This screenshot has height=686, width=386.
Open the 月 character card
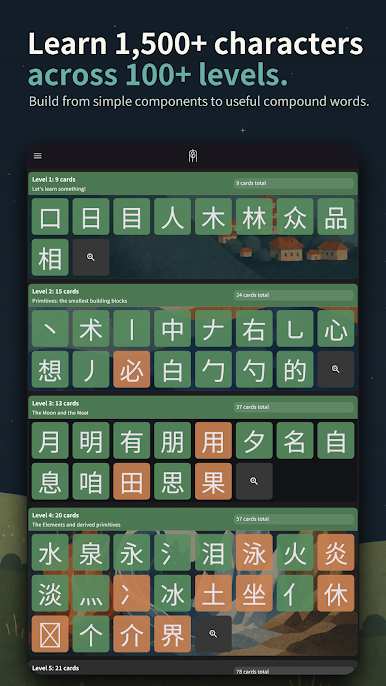[50, 441]
